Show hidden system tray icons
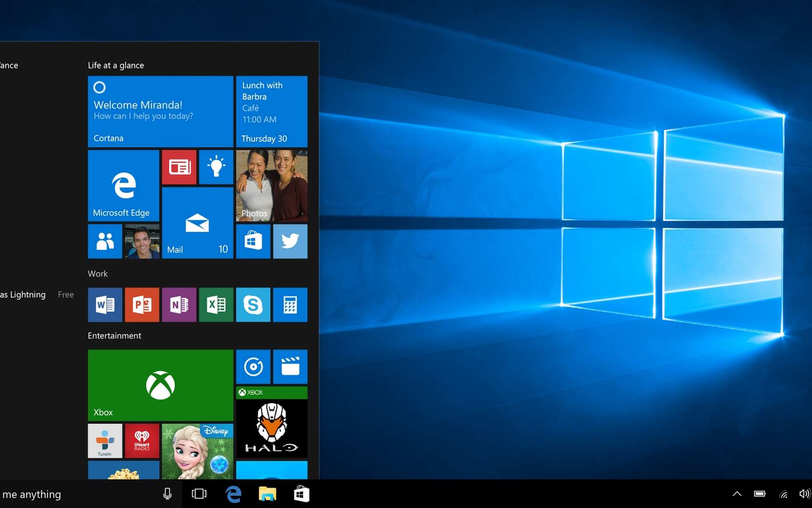This screenshot has width=812, height=508. (737, 494)
